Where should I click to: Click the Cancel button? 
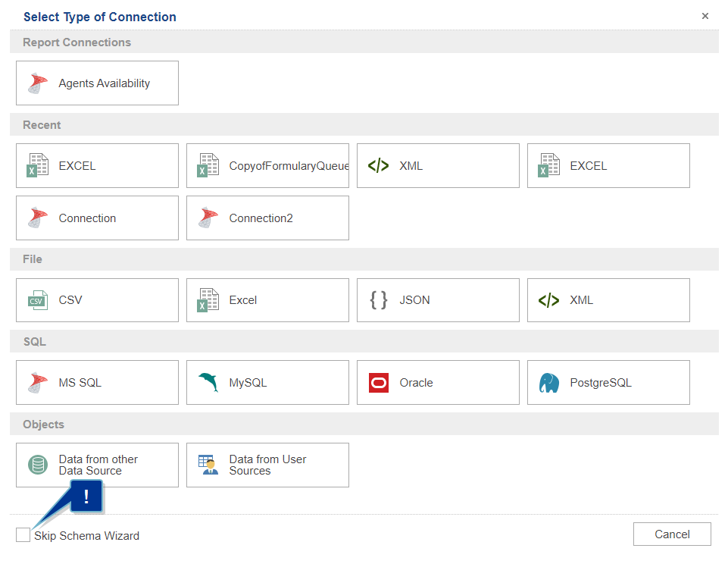pyautogui.click(x=672, y=534)
